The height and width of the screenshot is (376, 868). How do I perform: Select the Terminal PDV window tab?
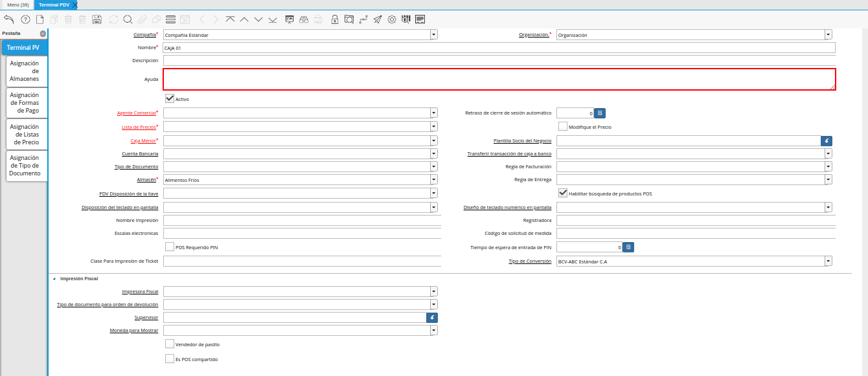tap(54, 5)
